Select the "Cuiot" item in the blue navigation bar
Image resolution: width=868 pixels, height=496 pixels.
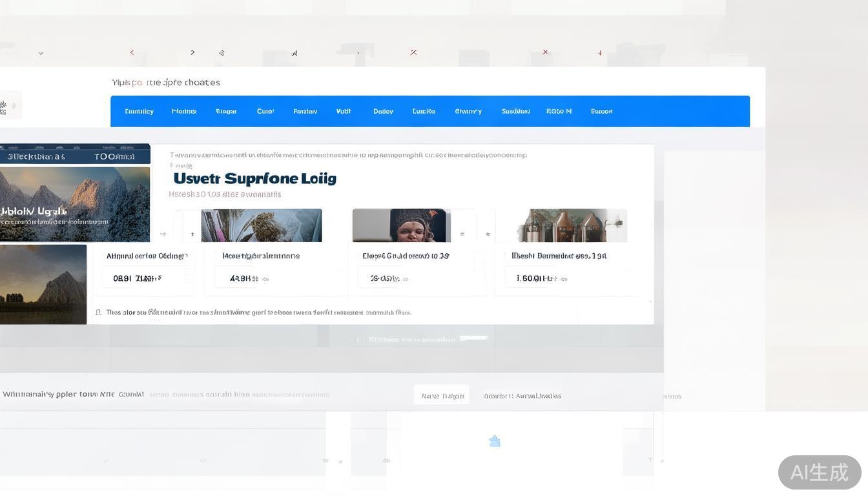click(x=265, y=111)
